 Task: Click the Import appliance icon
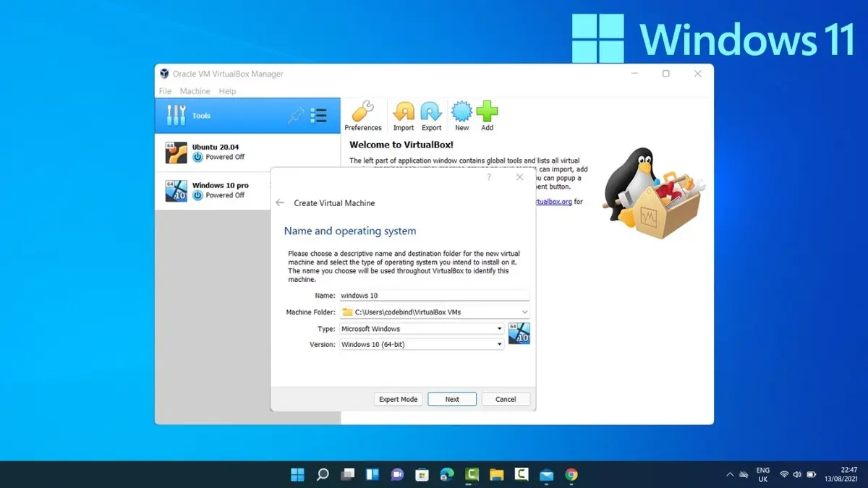pyautogui.click(x=403, y=112)
